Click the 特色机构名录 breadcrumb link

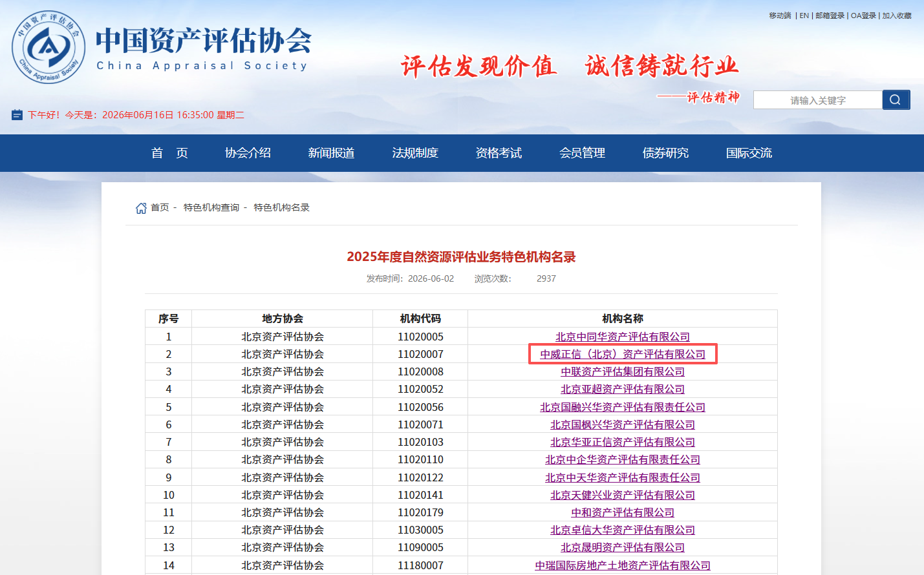tap(282, 207)
